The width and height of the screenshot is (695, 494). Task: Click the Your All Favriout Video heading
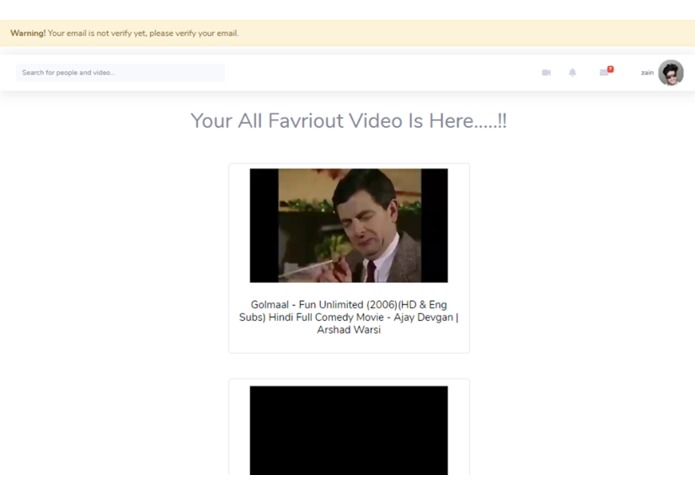[x=348, y=121]
